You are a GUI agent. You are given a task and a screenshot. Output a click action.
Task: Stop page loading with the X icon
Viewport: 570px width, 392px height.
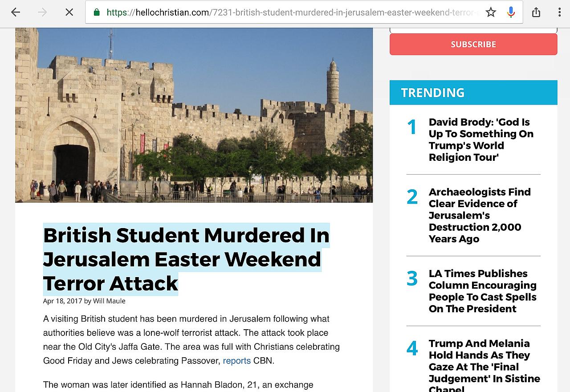tap(69, 12)
